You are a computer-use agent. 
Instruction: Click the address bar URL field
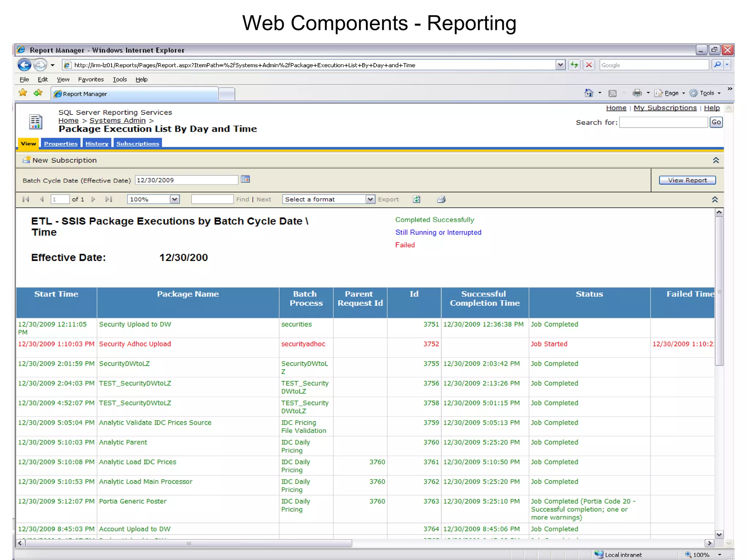[309, 65]
